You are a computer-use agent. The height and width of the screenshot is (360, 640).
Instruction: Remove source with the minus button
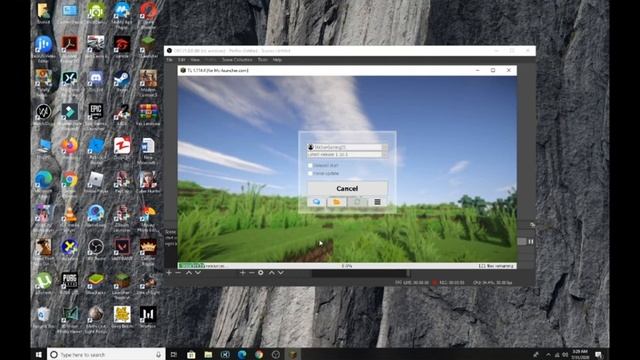251,273
